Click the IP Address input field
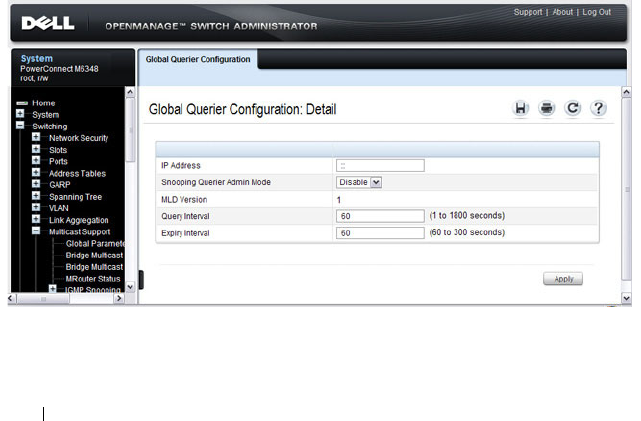Image resolution: width=641 pixels, height=421 pixels. click(x=380, y=166)
